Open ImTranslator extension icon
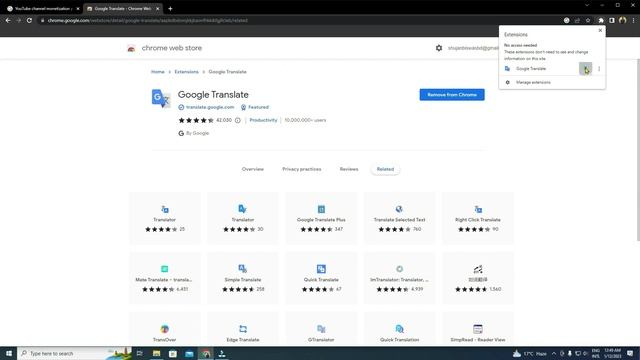Image resolution: width=640 pixels, height=360 pixels. coord(399,269)
